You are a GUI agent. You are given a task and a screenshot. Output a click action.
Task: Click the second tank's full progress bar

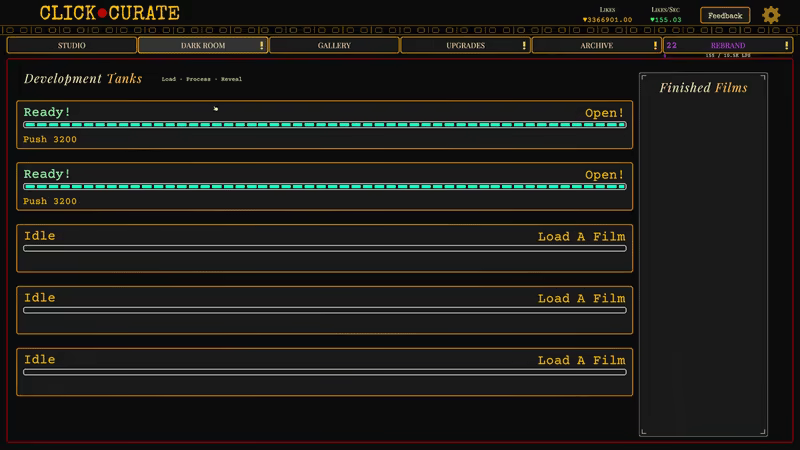click(x=324, y=186)
